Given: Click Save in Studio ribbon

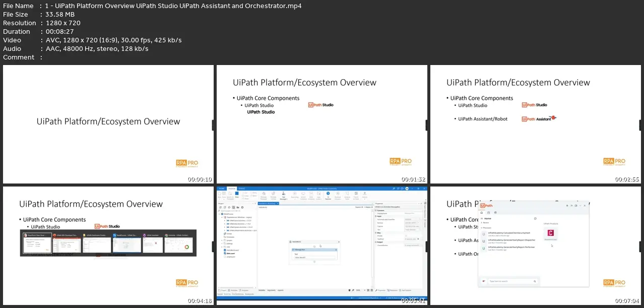Looking at the screenshot, I should (224, 195).
